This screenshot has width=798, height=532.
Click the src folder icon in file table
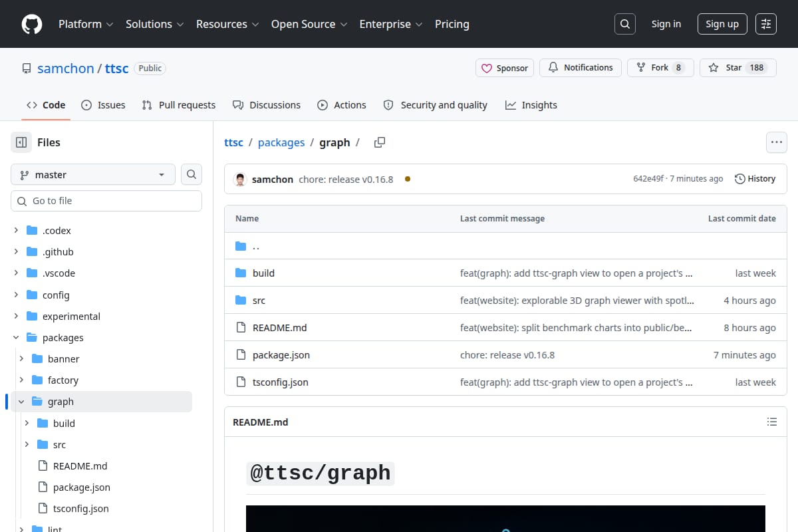pyautogui.click(x=241, y=300)
